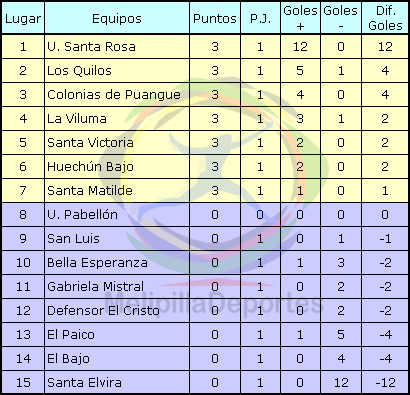The height and width of the screenshot is (395, 410).
Task: Select the El Paico team cell
Action: click(x=71, y=335)
